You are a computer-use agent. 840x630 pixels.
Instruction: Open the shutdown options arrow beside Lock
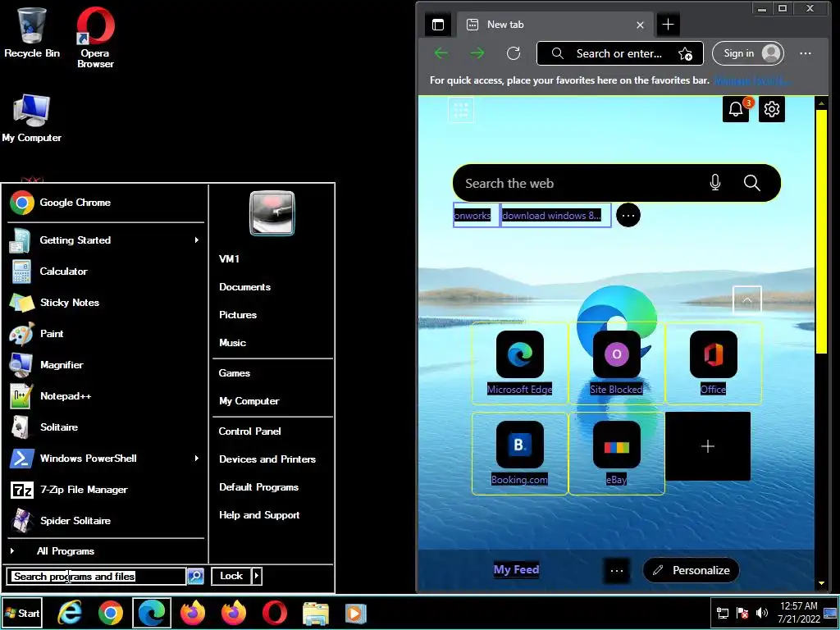pos(257,576)
